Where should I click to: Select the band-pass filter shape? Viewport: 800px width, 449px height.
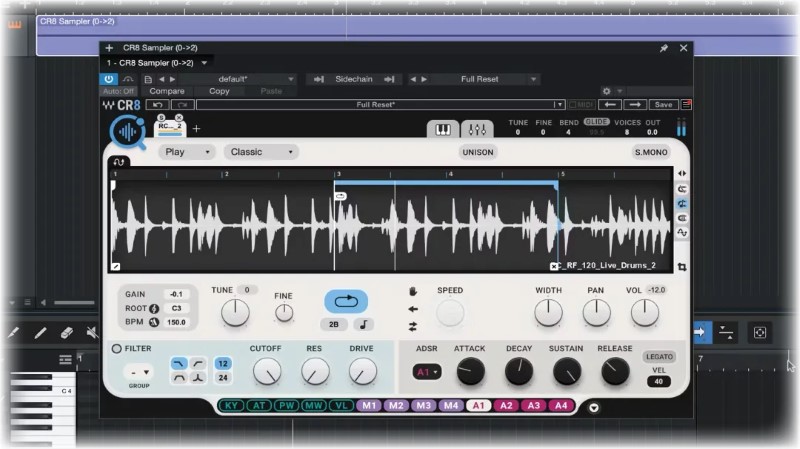click(x=178, y=378)
